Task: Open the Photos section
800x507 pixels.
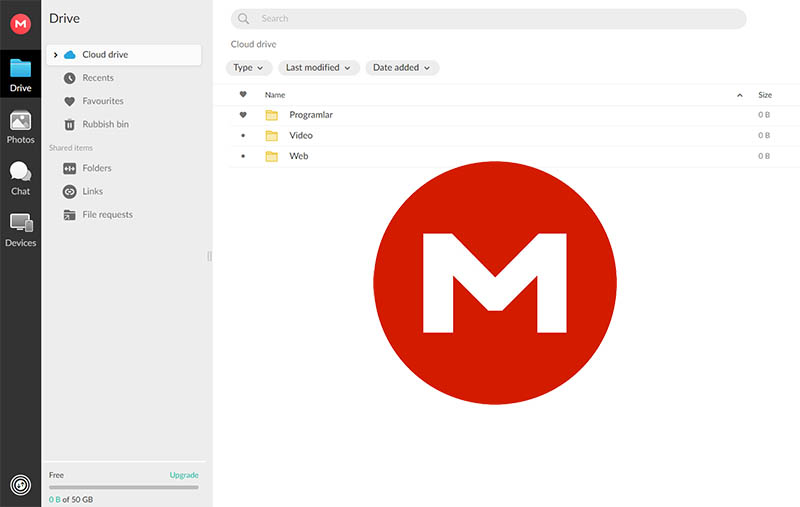Action: point(20,126)
